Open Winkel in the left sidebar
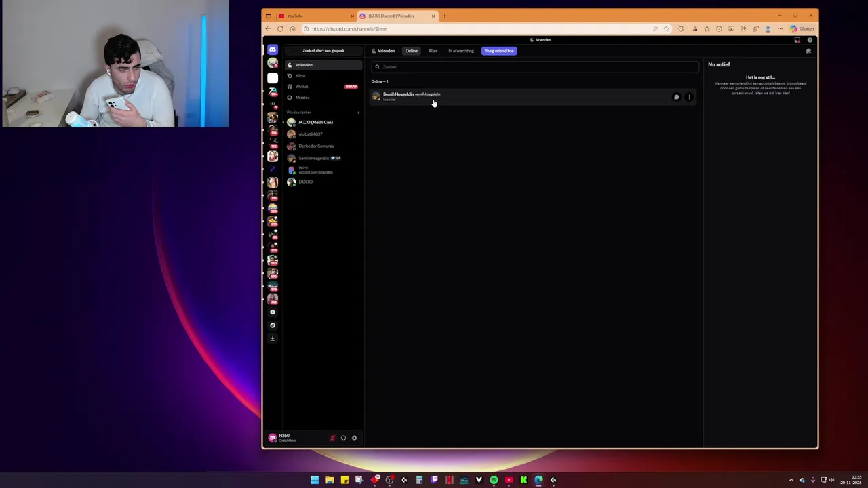This screenshot has width=868, height=488. point(323,87)
